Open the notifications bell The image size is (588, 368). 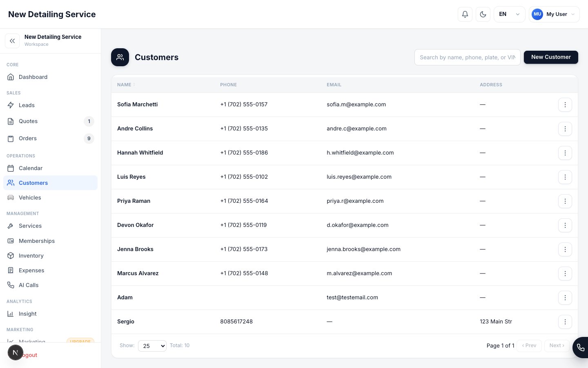click(x=465, y=14)
